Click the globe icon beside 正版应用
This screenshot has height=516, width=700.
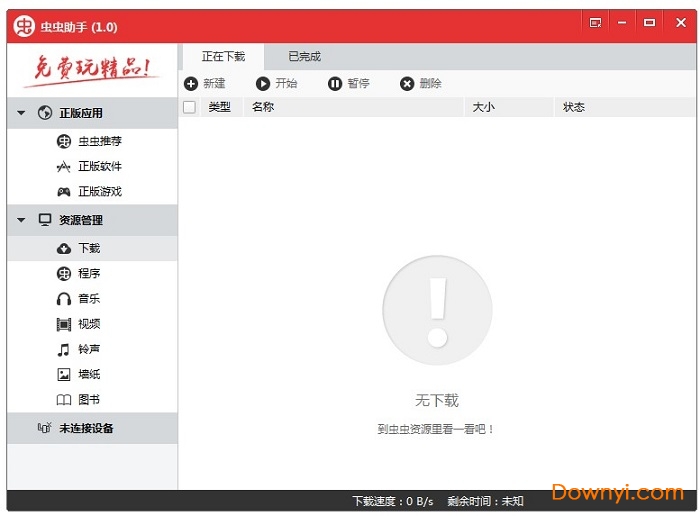click(x=45, y=113)
